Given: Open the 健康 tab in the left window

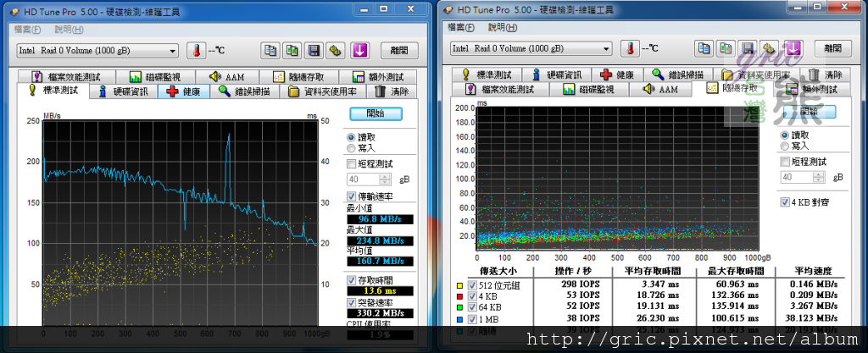Looking at the screenshot, I should click(184, 91).
